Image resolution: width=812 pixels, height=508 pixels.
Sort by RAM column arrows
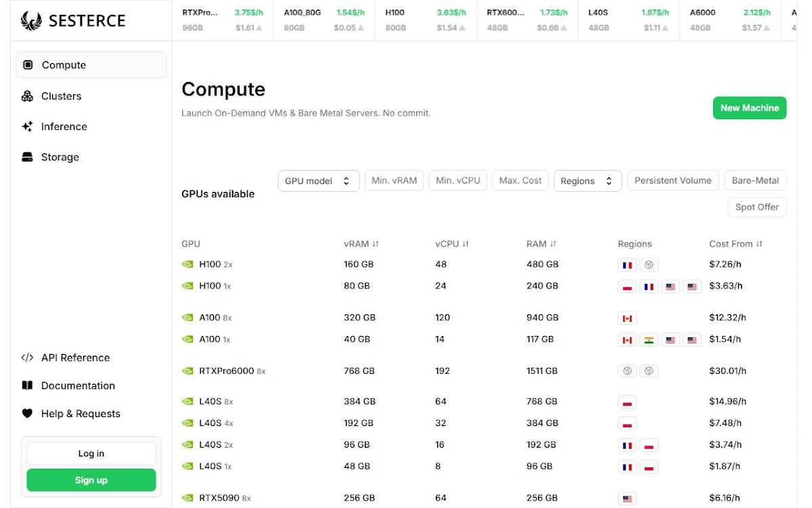[x=553, y=244]
